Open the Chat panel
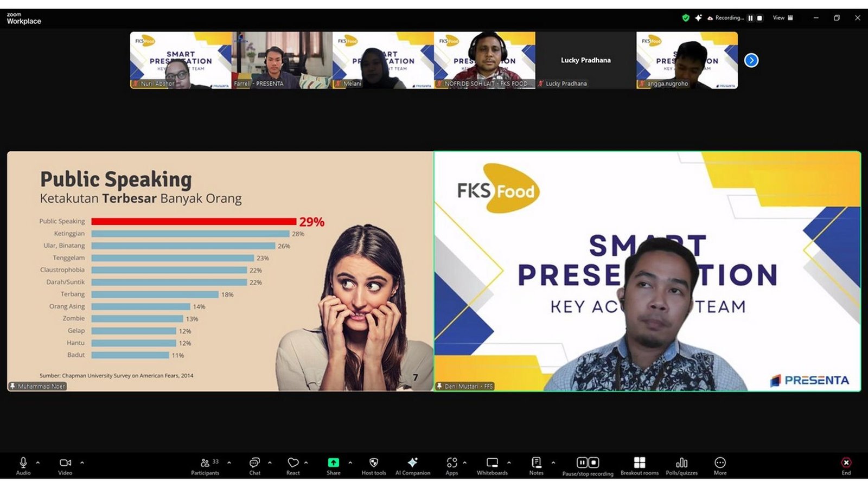The image size is (868, 488). (x=254, y=466)
